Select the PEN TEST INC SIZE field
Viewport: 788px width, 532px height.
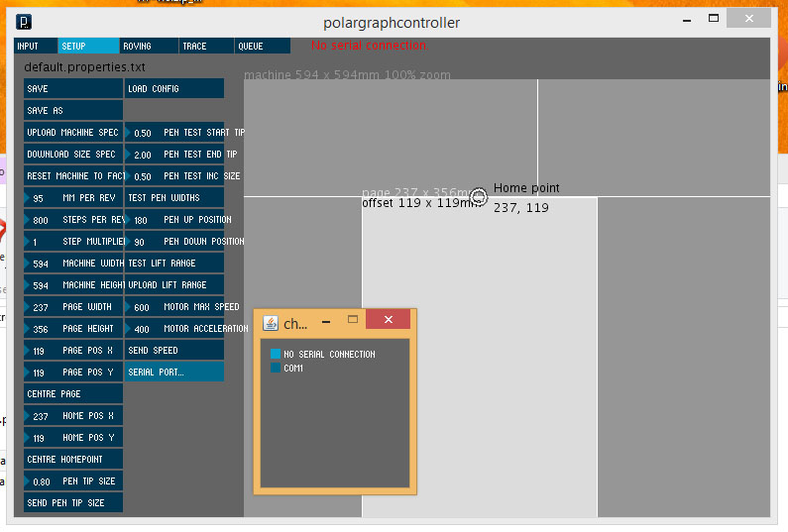pyautogui.click(x=174, y=175)
